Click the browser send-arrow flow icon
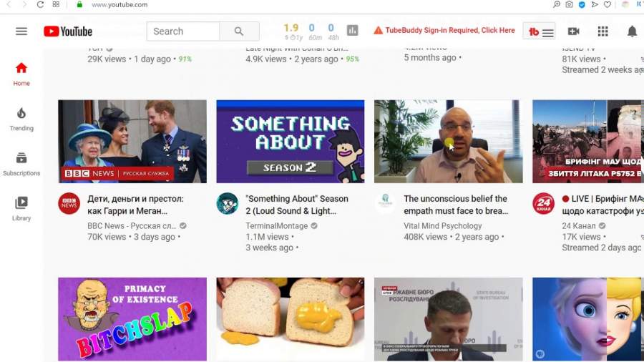Image resolution: width=644 pixels, height=362 pixels. point(595,4)
